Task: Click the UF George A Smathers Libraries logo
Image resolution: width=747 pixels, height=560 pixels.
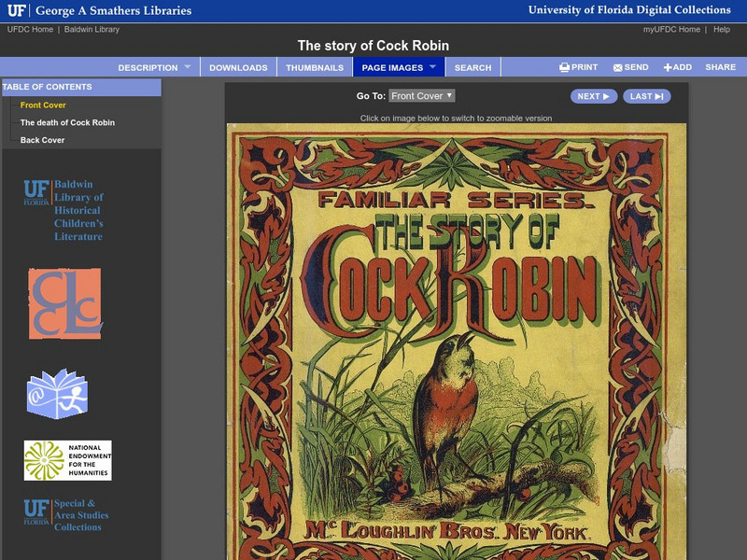Action: 99,10
